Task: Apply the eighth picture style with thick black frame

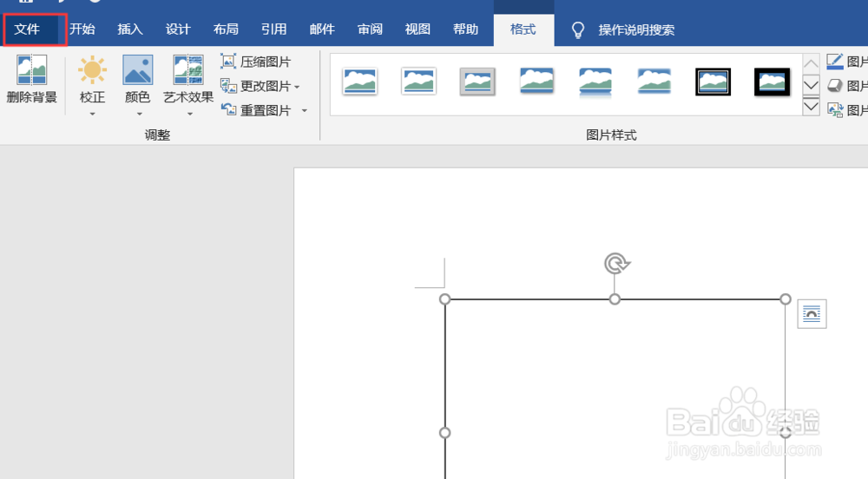Action: tap(772, 82)
